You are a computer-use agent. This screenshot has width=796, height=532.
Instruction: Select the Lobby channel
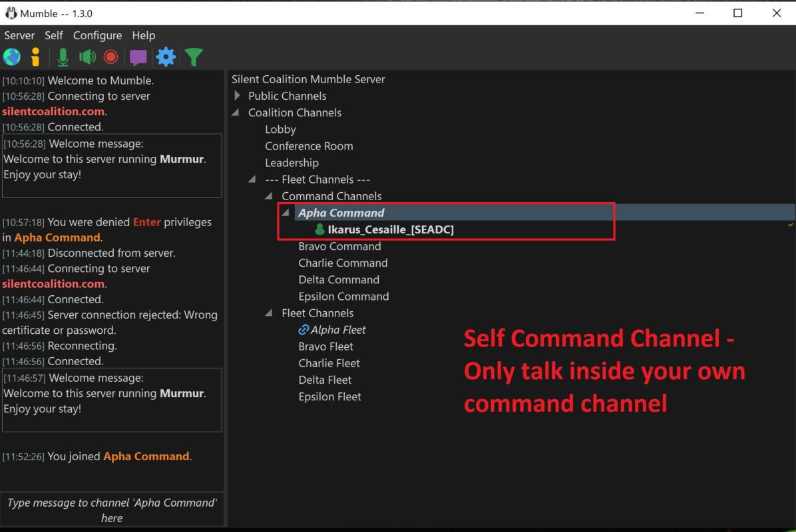tap(280, 129)
